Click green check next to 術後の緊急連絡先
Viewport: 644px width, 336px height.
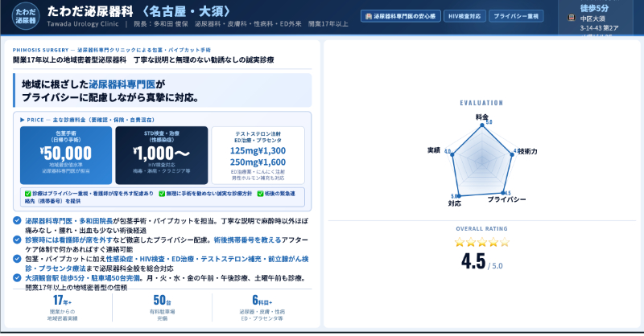click(259, 193)
